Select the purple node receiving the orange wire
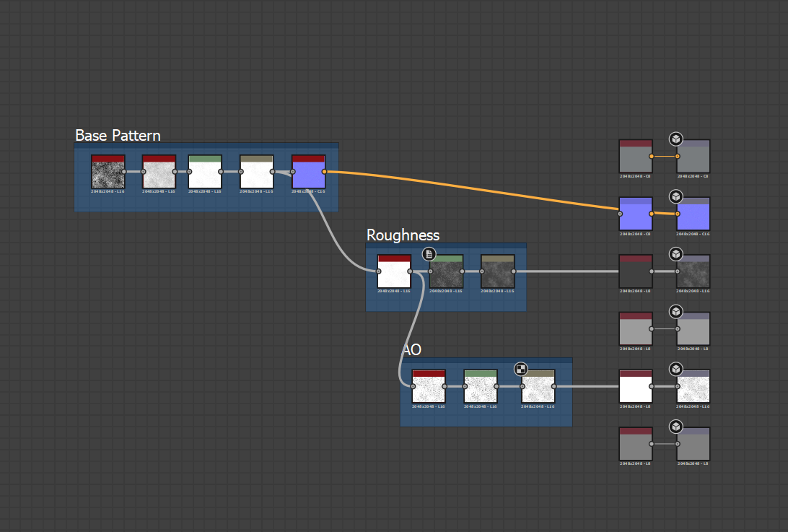The image size is (788, 532). [x=636, y=214]
